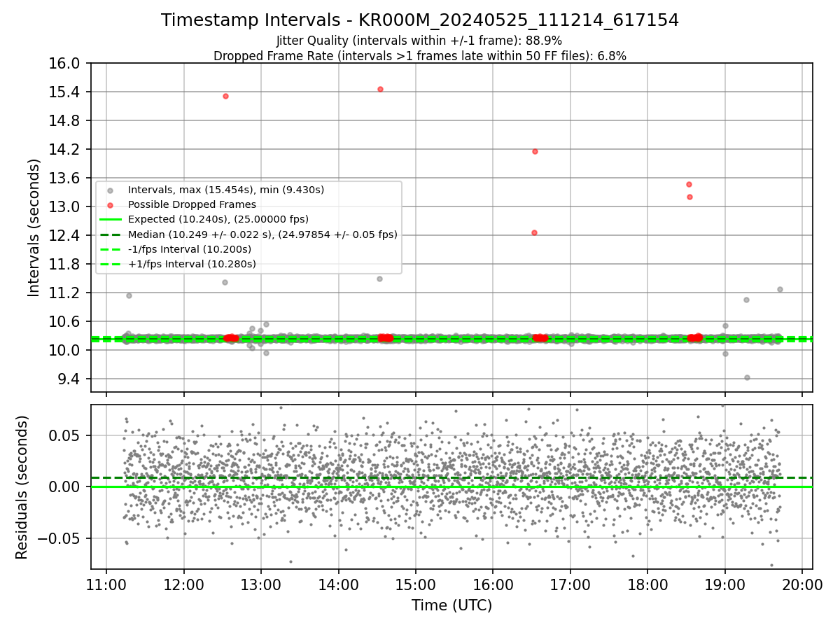Click legend entry 'Intervals, max (15.454s), min (9.430s)'
Image resolution: width=840 pixels, height=630 pixels.
click(226, 190)
